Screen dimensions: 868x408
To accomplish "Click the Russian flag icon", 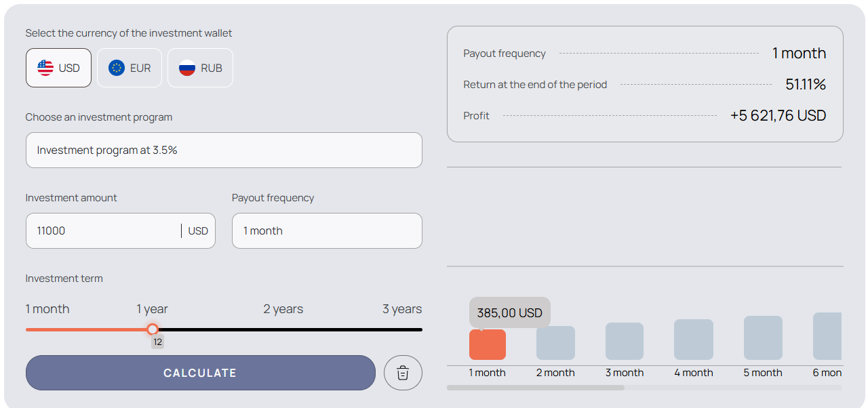I will 187,68.
